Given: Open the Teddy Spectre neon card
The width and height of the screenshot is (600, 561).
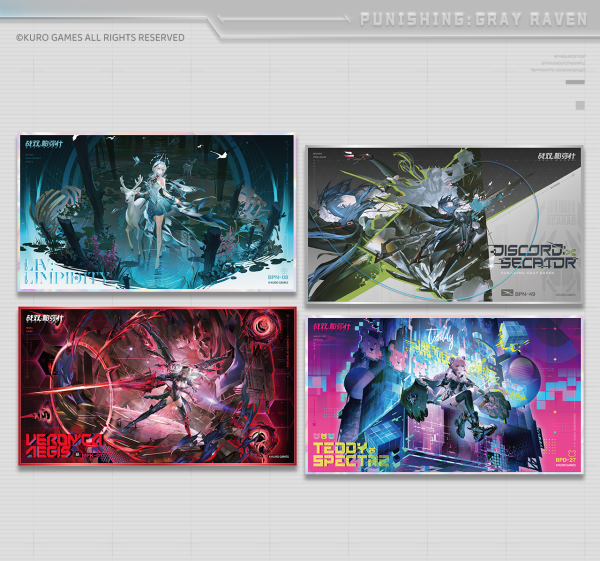Looking at the screenshot, I should [445, 395].
